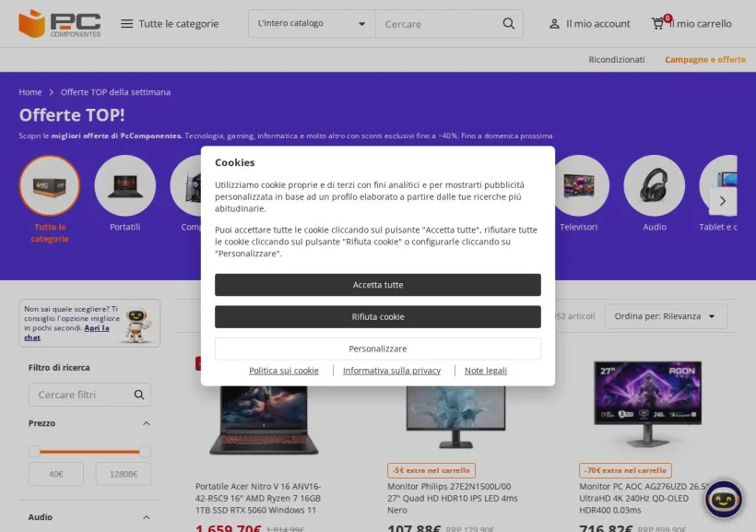Click Home breadcrumb link
The image size is (756, 532).
pos(30,92)
